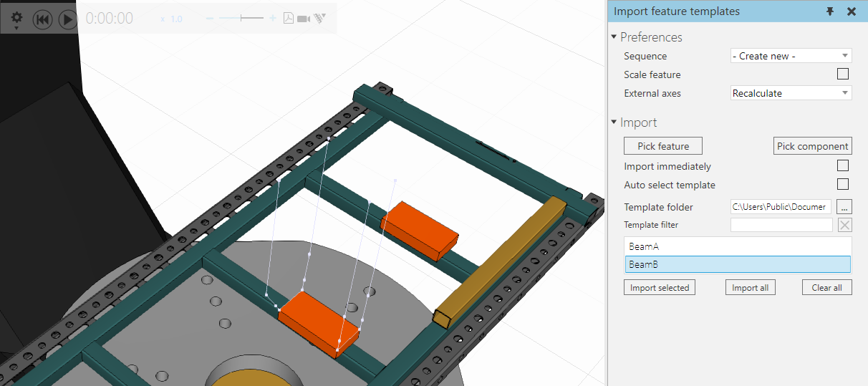This screenshot has width=868, height=386.
Task: Click the Import selected button
Action: [x=660, y=288]
